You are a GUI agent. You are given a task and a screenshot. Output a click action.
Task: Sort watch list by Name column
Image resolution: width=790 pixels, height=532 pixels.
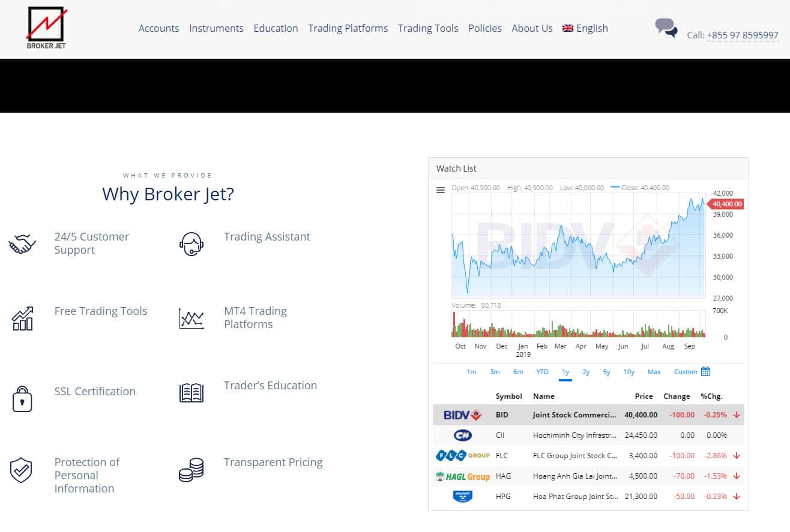pyautogui.click(x=544, y=396)
